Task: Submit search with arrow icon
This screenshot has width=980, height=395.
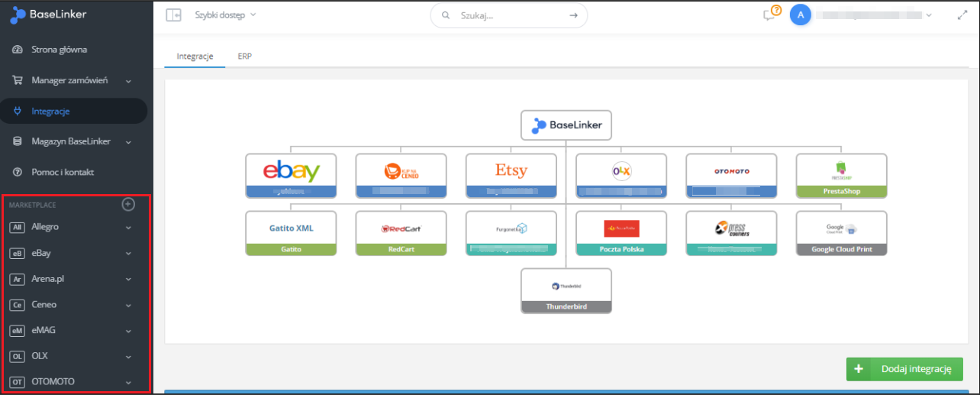Action: coord(573,15)
